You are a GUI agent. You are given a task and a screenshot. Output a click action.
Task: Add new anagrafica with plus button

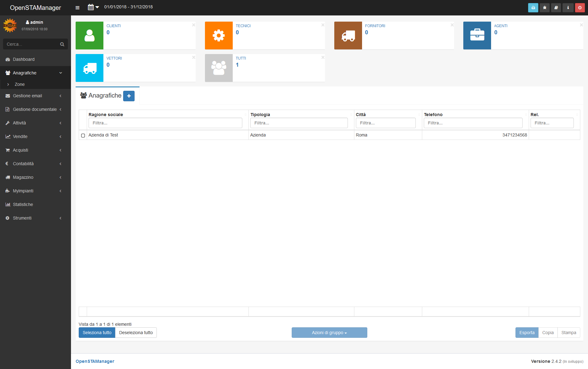[x=129, y=96]
